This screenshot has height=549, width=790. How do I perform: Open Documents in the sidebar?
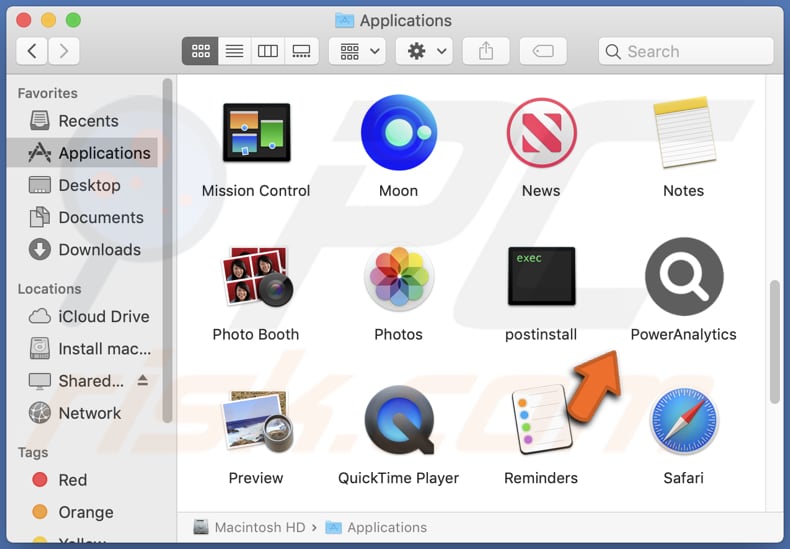(x=83, y=218)
